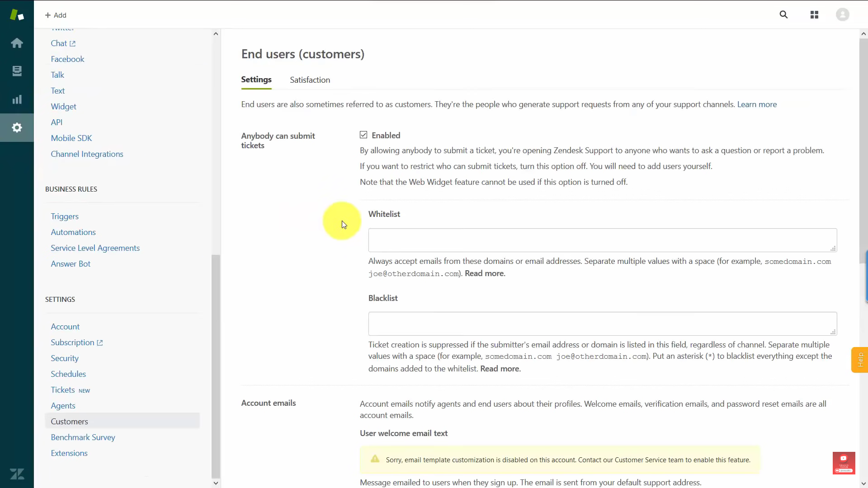Open the Admin gear icon
Screen dimensions: 868x488
[x=17, y=127]
